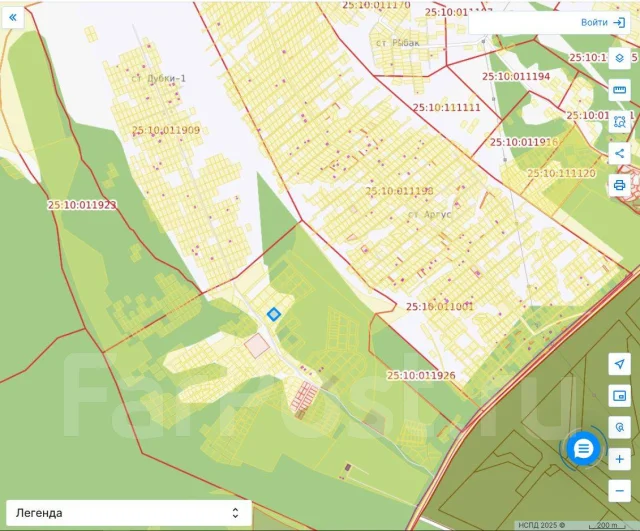The image size is (640, 531).
Task: Zoom out with the minus button
Action: 619,491
